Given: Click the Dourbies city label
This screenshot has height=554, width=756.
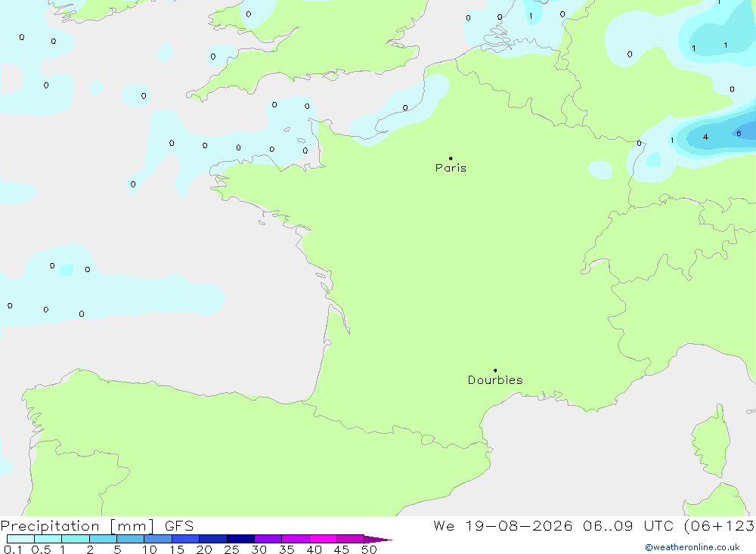Looking at the screenshot, I should [x=495, y=380].
